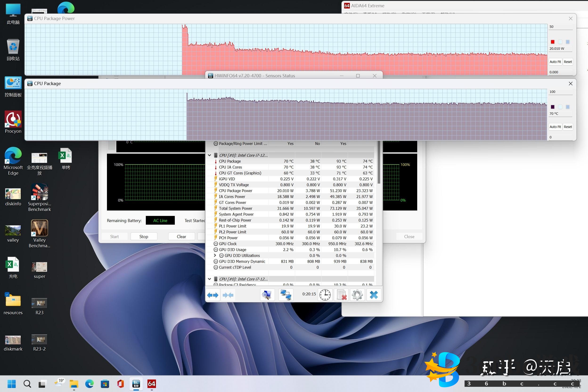Click the expand columns arrows icon in HWiNFO
This screenshot has width=588, height=392.
coord(212,295)
